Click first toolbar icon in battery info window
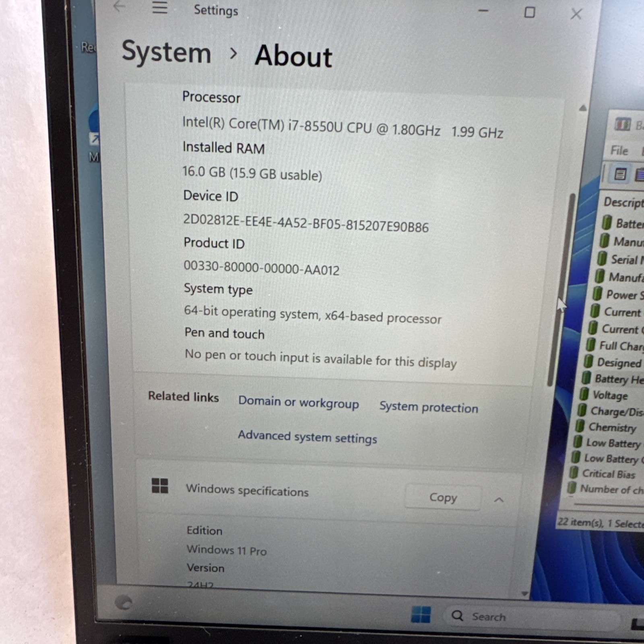Image resolution: width=644 pixels, height=644 pixels. tap(620, 174)
